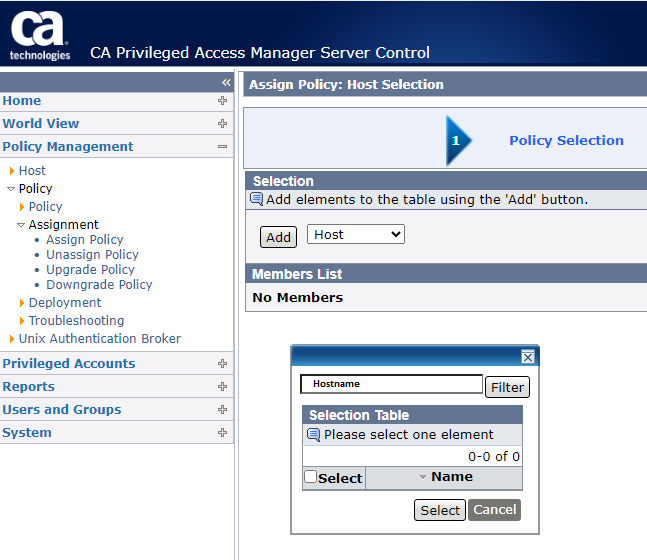Click the sort arrow beside Name column
This screenshot has width=647, height=560.
tap(423, 478)
